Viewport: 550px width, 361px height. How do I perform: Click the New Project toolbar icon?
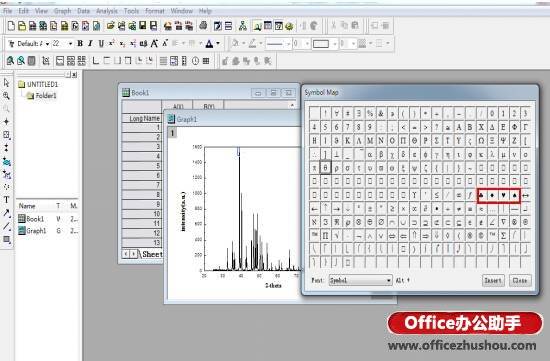(x=11, y=26)
